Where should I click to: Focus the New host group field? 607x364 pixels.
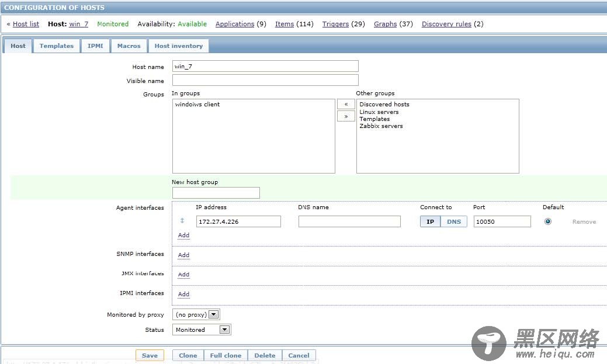[216, 193]
